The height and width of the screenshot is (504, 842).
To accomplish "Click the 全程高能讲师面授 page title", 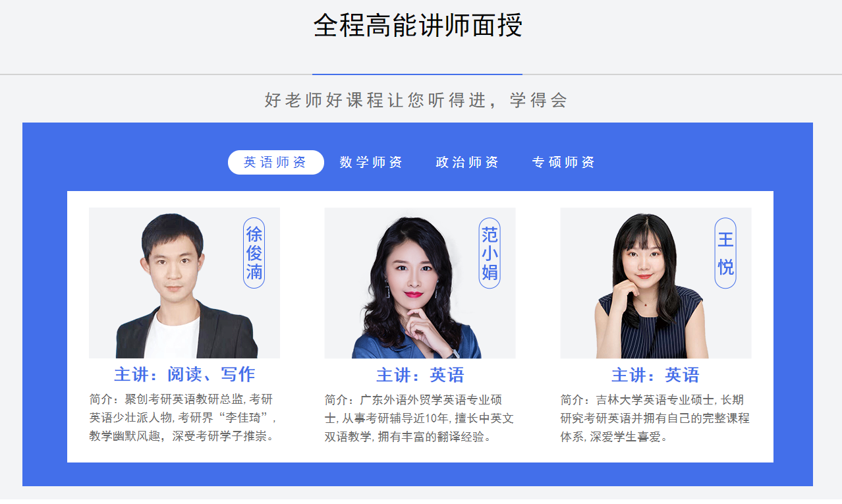I will click(418, 25).
